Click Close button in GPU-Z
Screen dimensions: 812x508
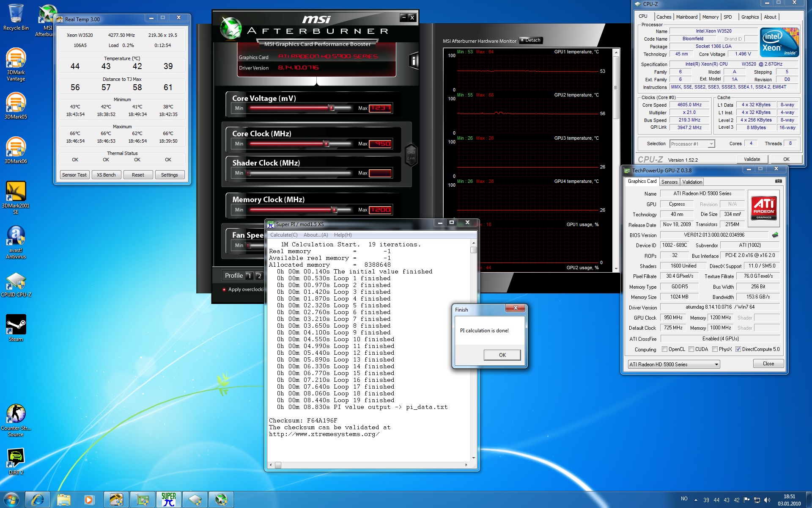coord(768,364)
